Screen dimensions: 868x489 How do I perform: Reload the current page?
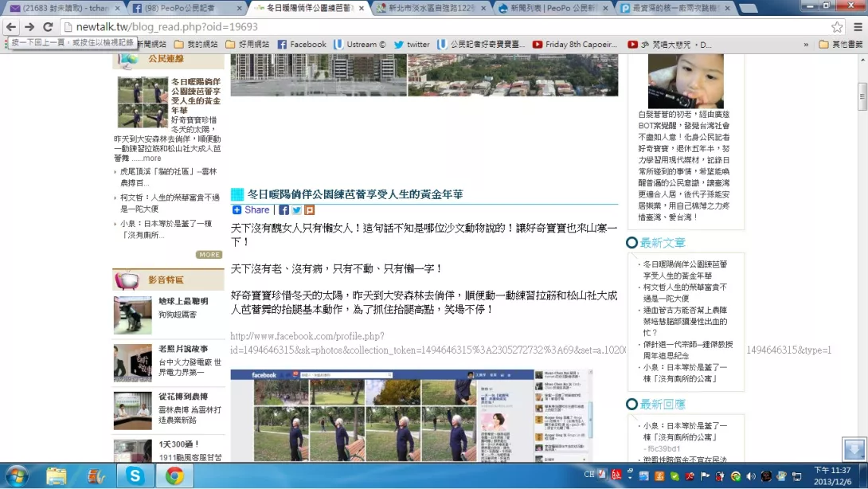(48, 26)
